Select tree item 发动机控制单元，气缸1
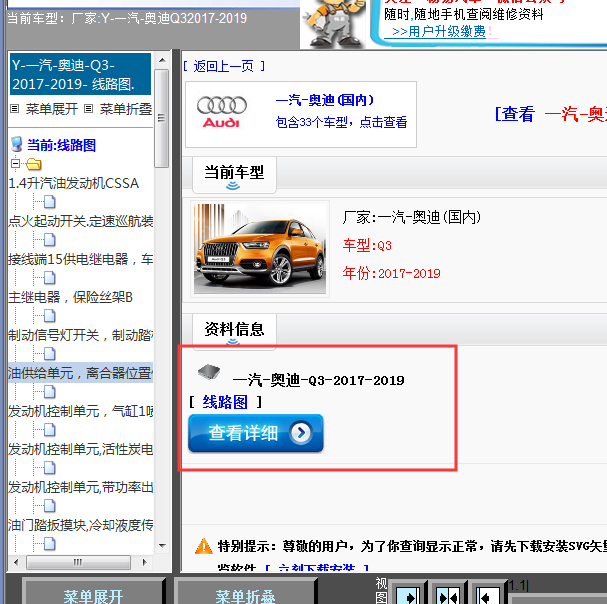 81,411
